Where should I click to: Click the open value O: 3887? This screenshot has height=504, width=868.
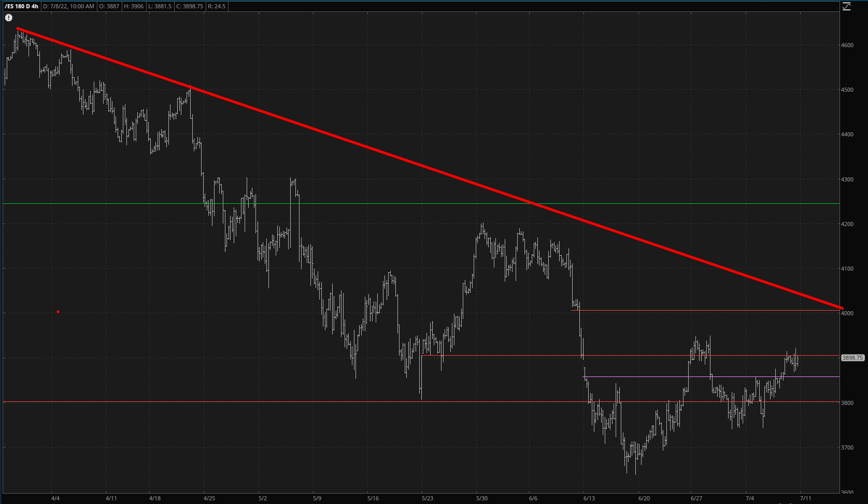109,6
